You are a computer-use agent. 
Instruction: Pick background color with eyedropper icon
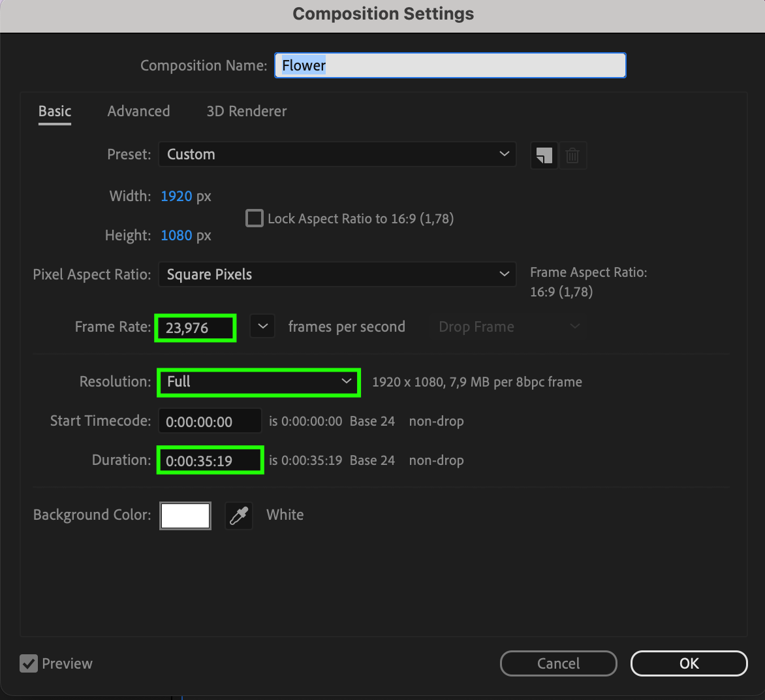click(x=239, y=515)
